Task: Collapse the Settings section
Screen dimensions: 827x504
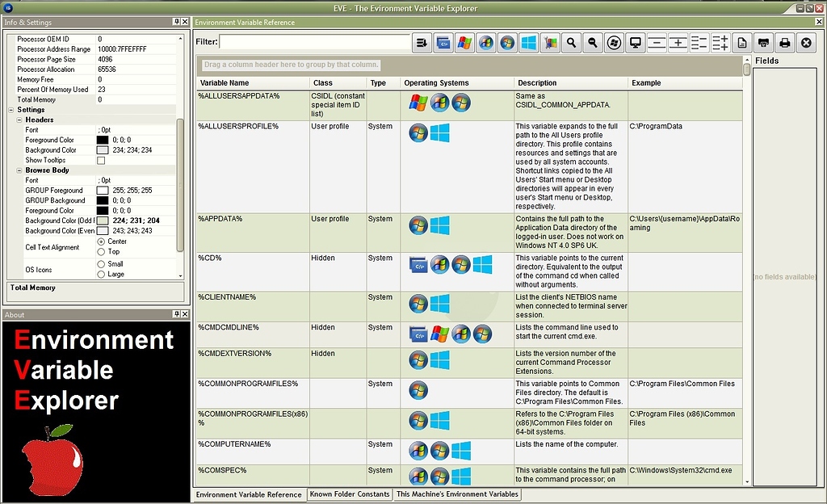Action: tap(10, 110)
